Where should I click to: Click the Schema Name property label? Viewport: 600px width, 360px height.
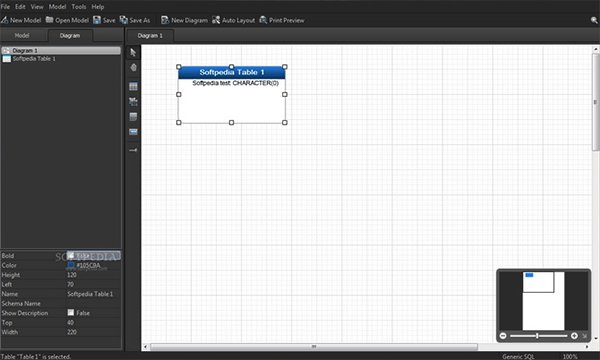(x=21, y=303)
